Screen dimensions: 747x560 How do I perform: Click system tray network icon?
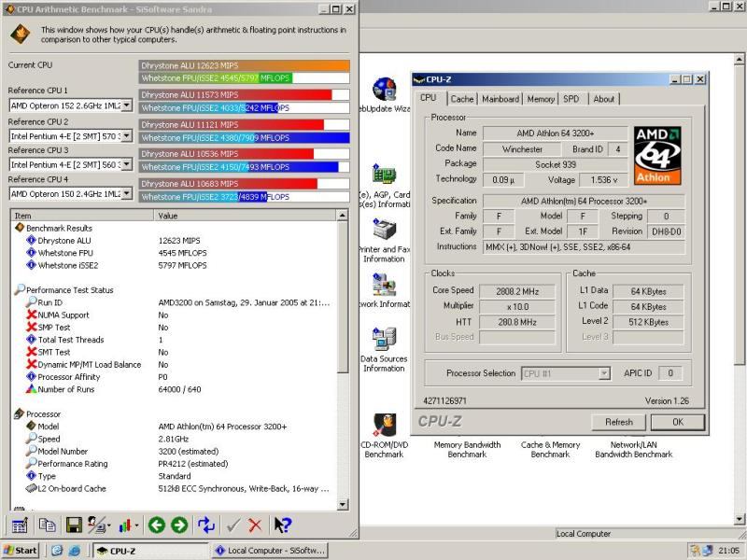coord(708,551)
